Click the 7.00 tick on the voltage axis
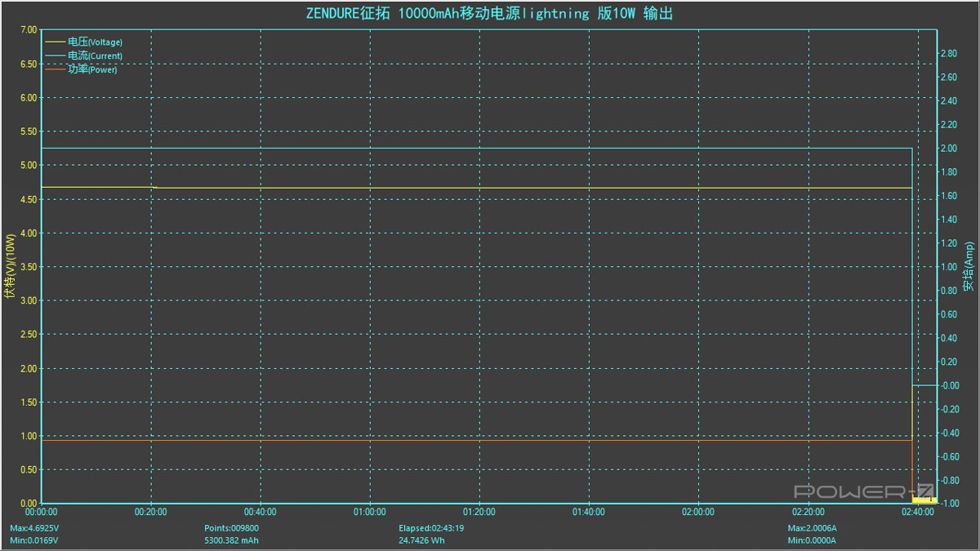 pyautogui.click(x=28, y=30)
